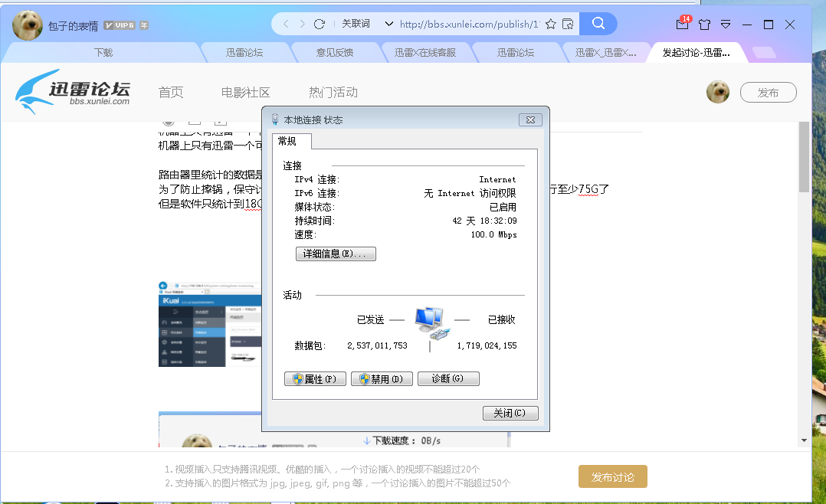Navigate back with the back arrow
Viewport: 826px width, 504px height.
point(285,23)
